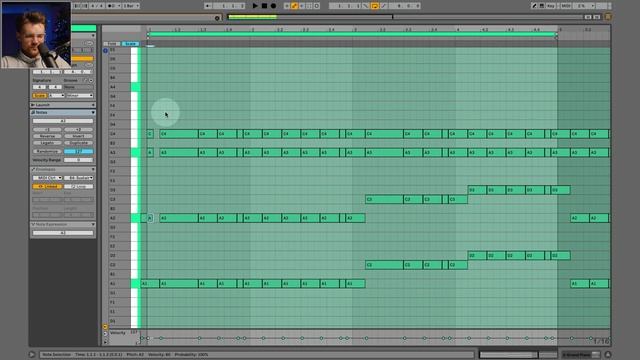This screenshot has height=360, width=640.
Task: Click the Velocity lane label
Action: 118,333
